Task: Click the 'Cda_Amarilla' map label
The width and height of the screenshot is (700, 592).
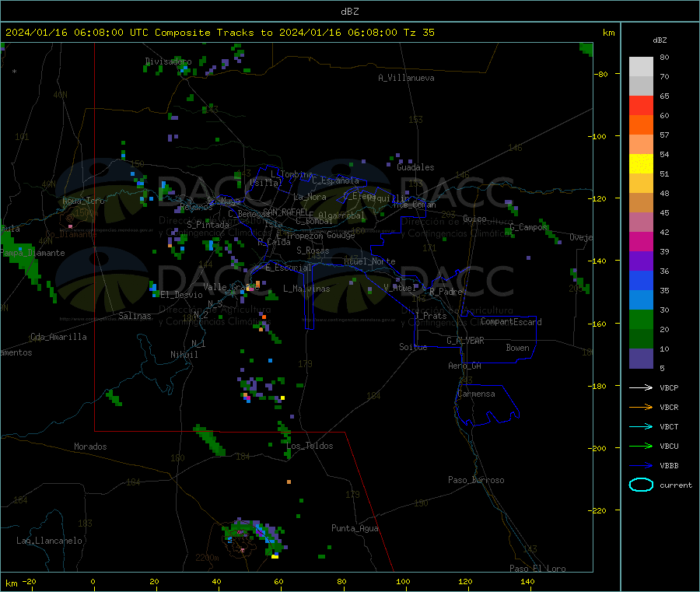Action: (58, 337)
